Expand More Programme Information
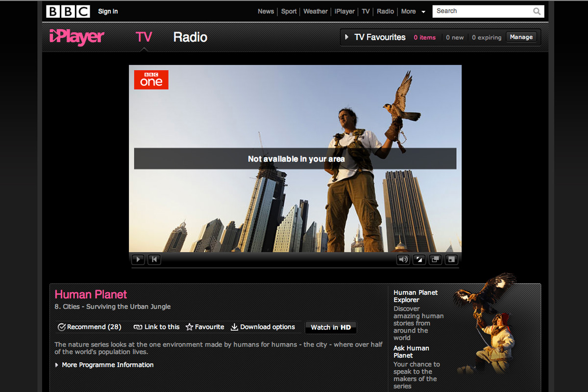588x392 pixels. tap(107, 365)
